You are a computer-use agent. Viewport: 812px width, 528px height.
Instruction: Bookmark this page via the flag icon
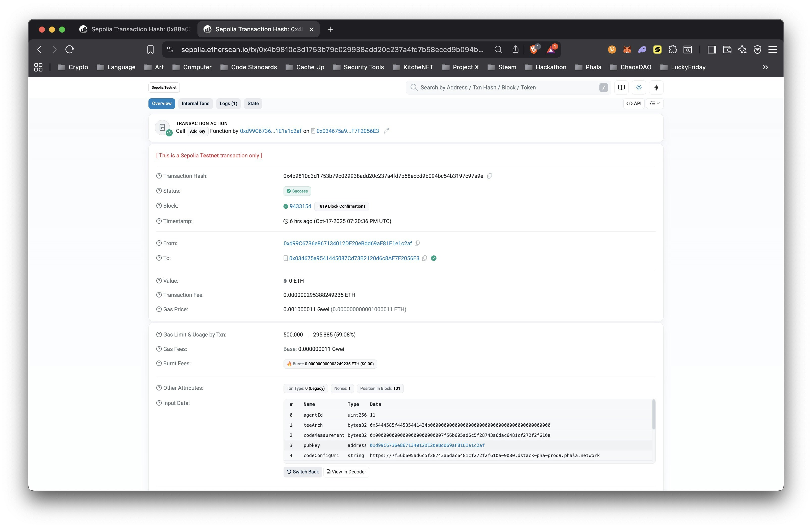(x=150, y=50)
